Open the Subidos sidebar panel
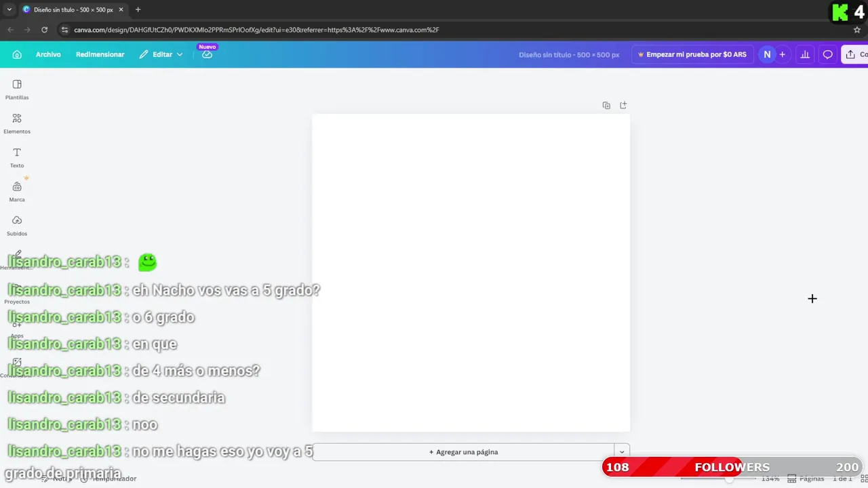This screenshot has height=488, width=868. 17,225
